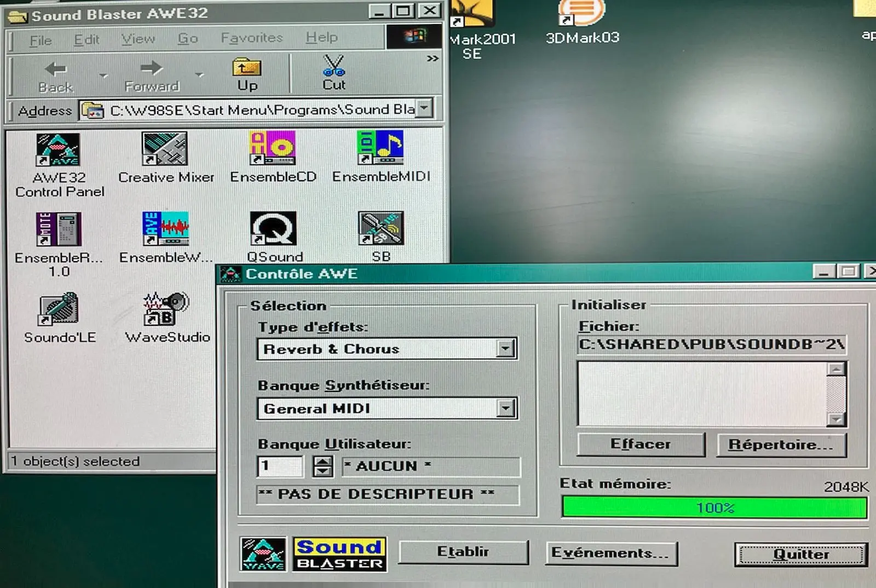This screenshot has height=588, width=876.
Task: Open the Forward history dropdown arrow
Action: [x=199, y=75]
